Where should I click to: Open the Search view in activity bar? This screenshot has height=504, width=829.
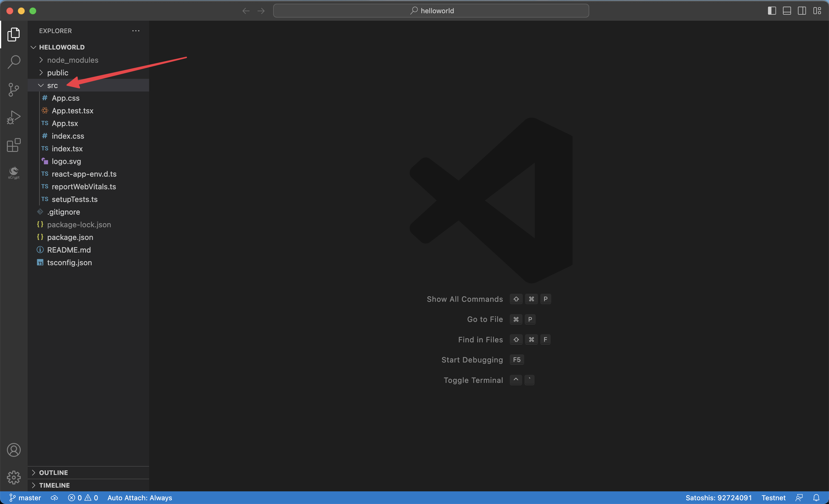point(14,62)
